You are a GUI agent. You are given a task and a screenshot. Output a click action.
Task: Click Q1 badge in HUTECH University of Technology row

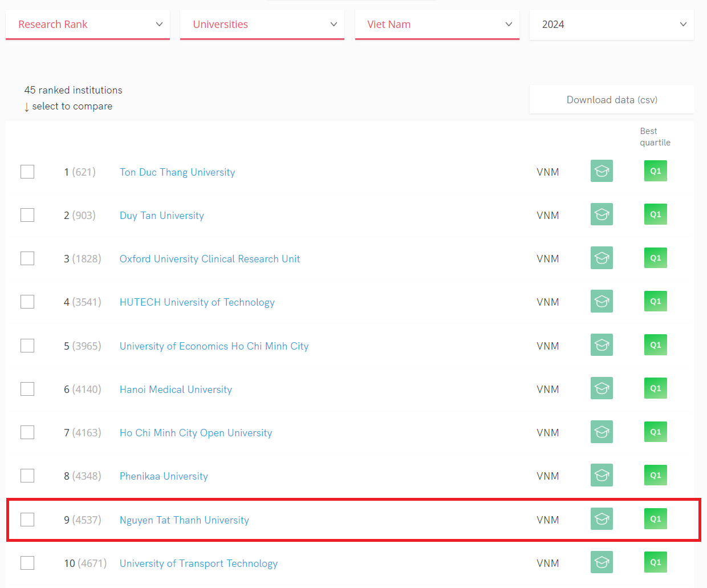pos(655,301)
